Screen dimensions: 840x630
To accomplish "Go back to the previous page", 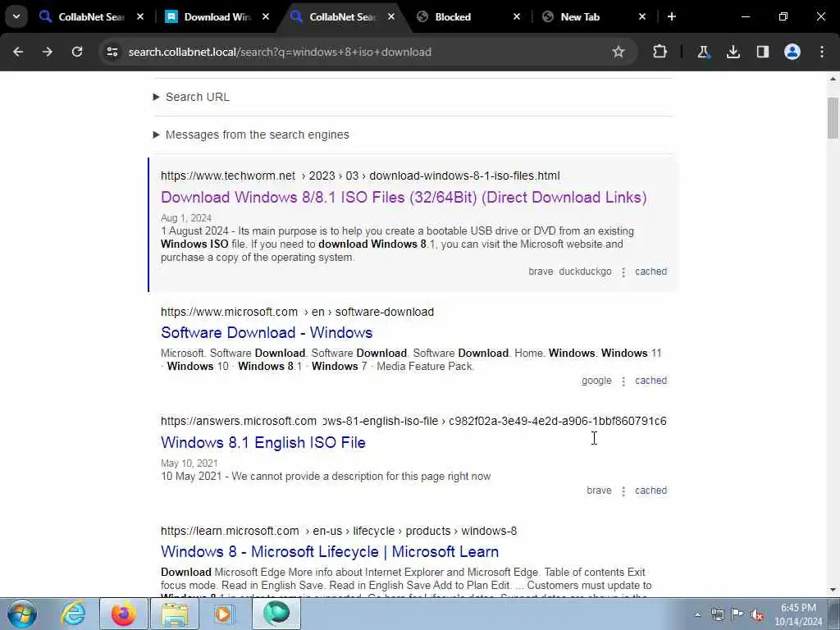I will pos(18,52).
